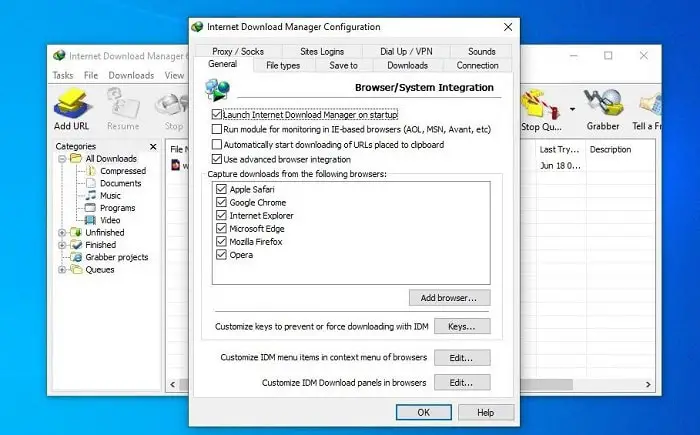Close the Categories panel with X

[153, 146]
